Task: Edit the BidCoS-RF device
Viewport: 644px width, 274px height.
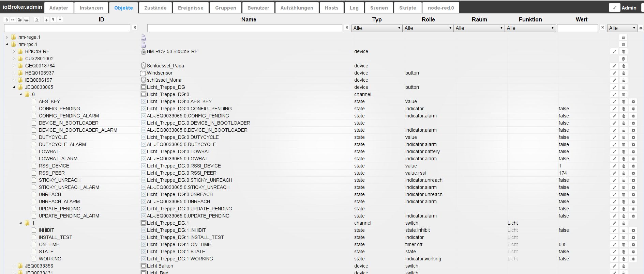Action: [614, 52]
